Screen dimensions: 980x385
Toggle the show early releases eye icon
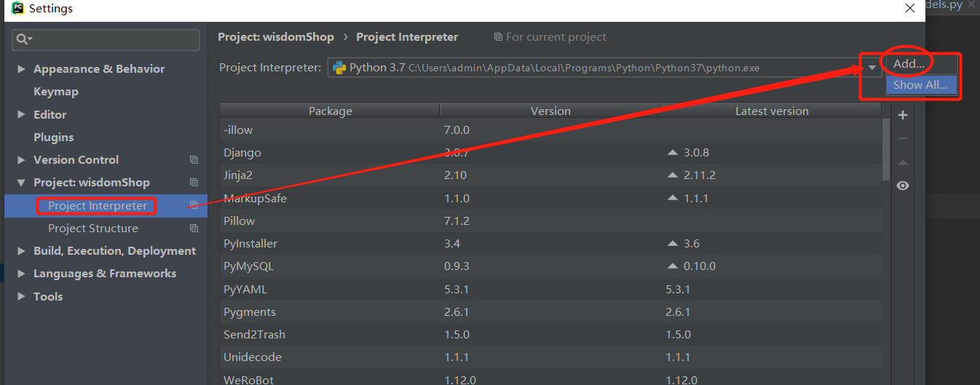point(903,186)
